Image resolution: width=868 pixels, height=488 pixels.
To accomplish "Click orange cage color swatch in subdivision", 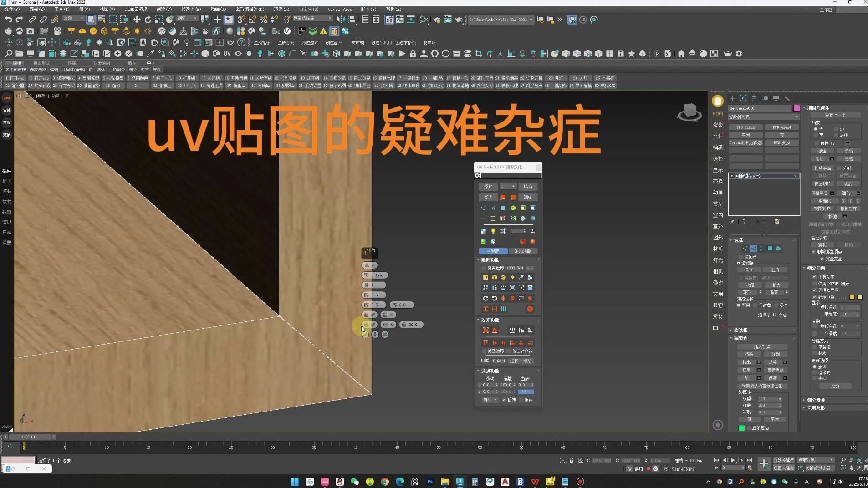I will tap(852, 297).
